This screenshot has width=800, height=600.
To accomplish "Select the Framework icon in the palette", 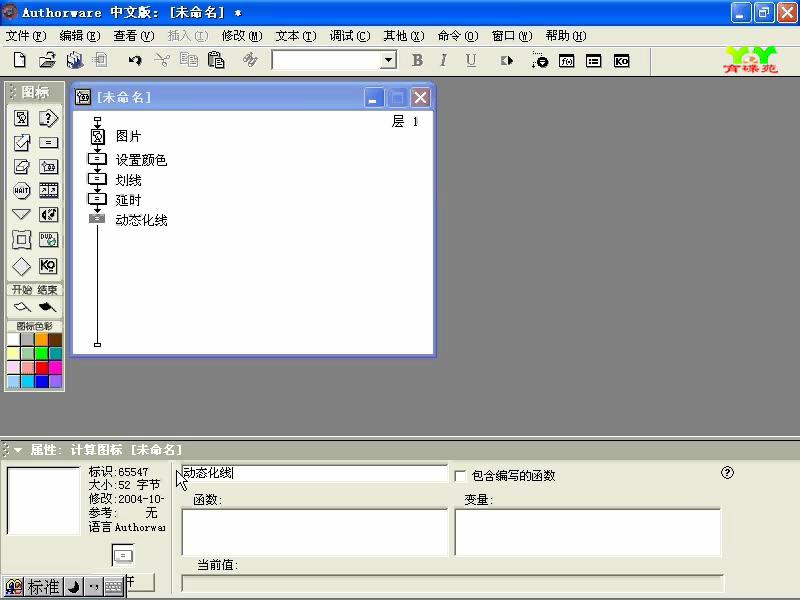I will pyautogui.click(x=21, y=240).
